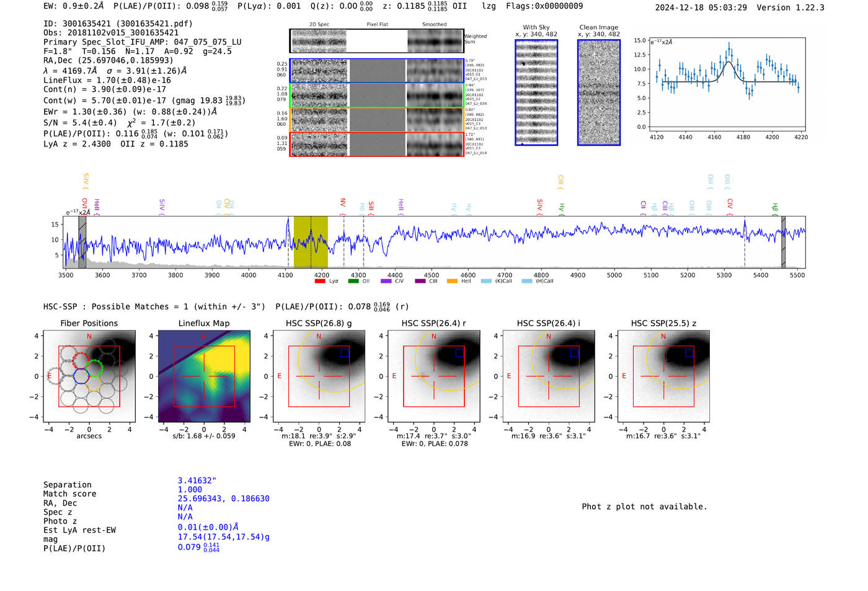
Task: Click the EW: 0.9±0.2Å header value
Action: (74, 6)
